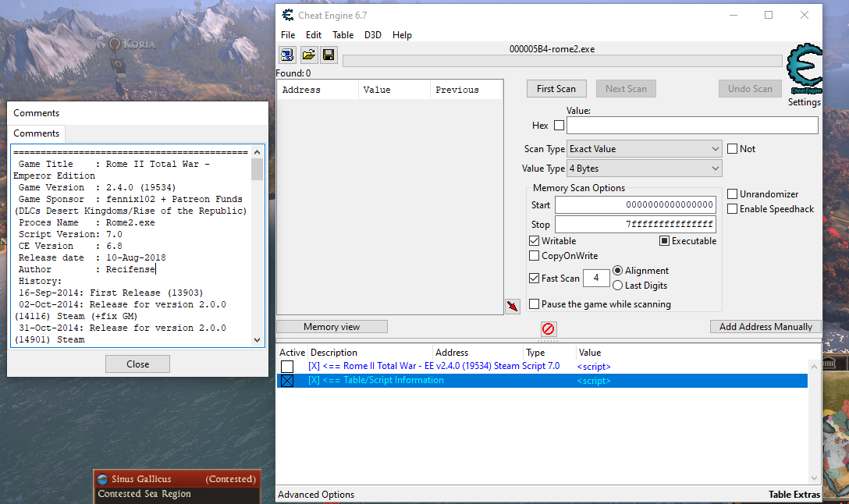This screenshot has height=504, width=849.
Task: Select the Last Digits radio button
Action: coord(618,286)
